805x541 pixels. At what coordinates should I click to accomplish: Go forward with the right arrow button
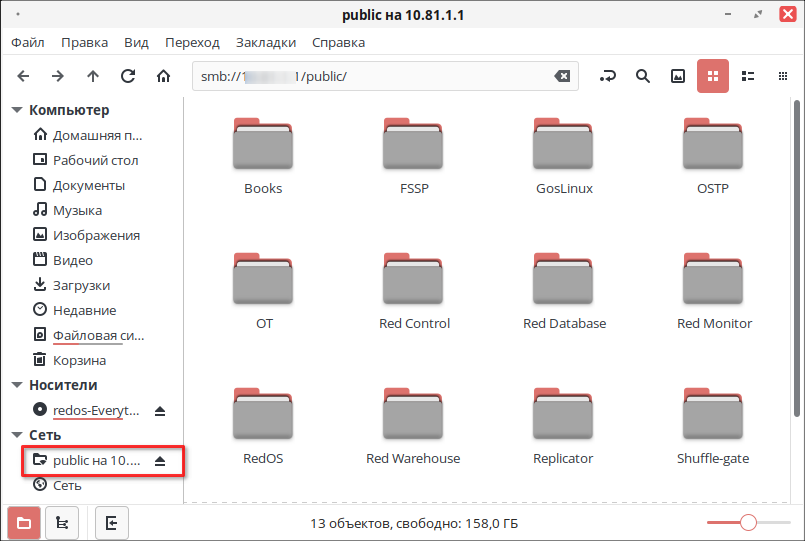[x=58, y=76]
